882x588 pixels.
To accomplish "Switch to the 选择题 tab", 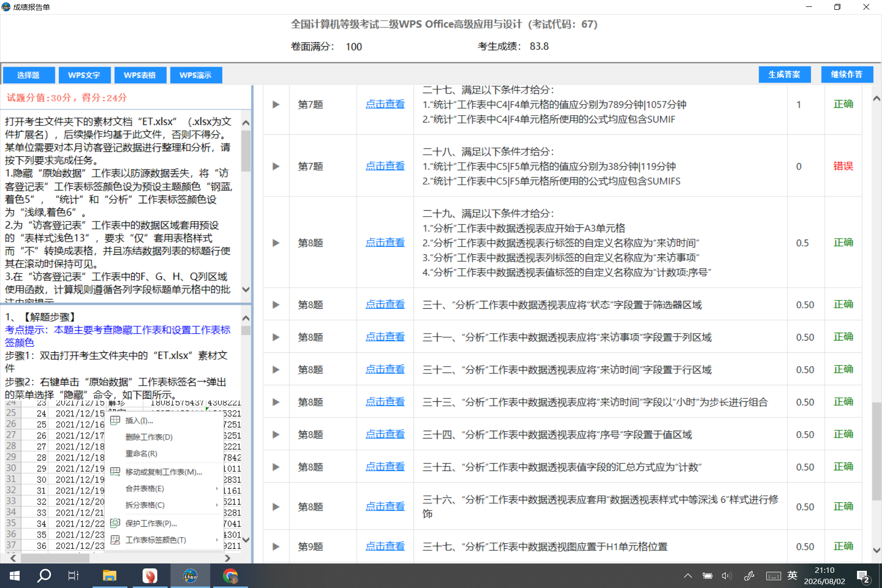I will click(28, 75).
